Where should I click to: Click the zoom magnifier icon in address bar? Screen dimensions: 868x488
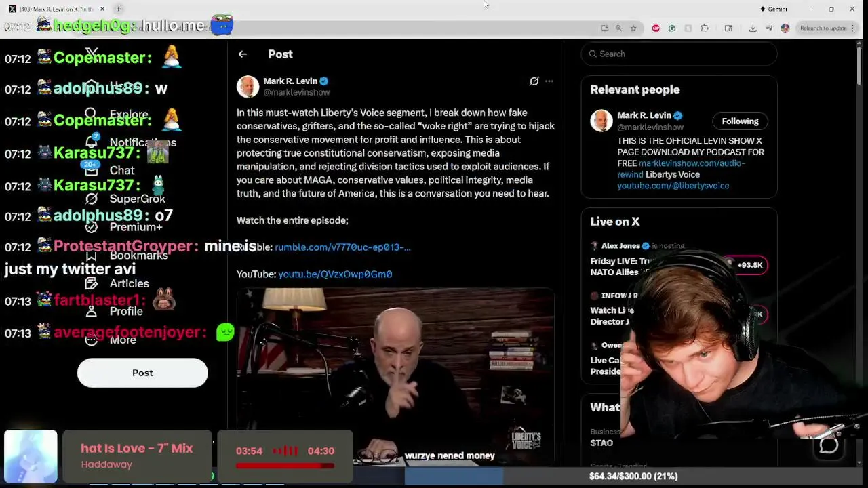click(x=618, y=28)
